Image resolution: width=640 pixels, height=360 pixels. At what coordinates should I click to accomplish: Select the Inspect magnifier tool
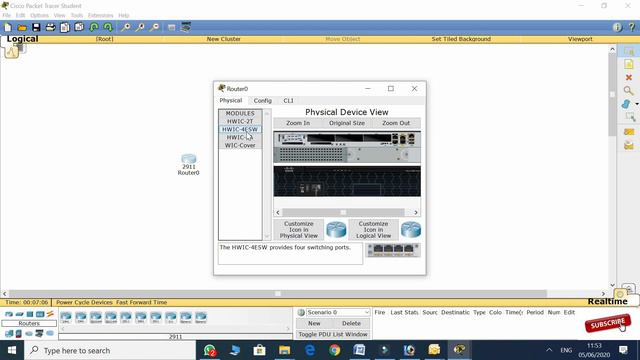pos(629,91)
